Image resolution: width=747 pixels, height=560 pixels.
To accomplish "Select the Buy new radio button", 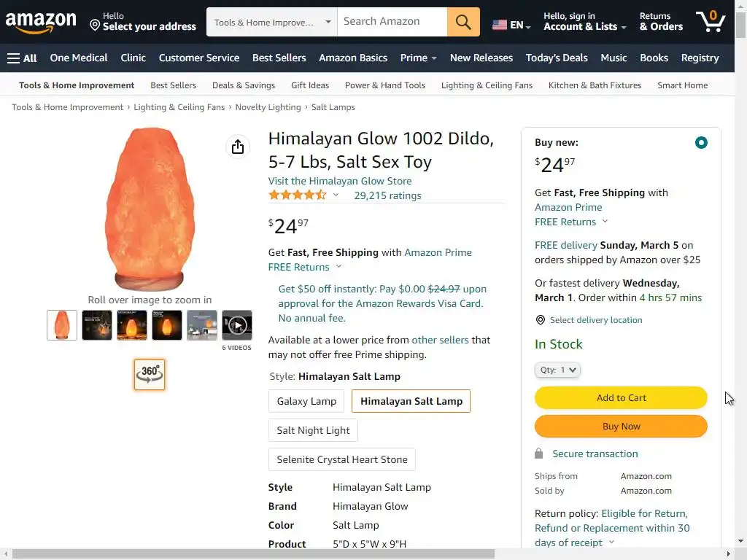I will click(701, 143).
